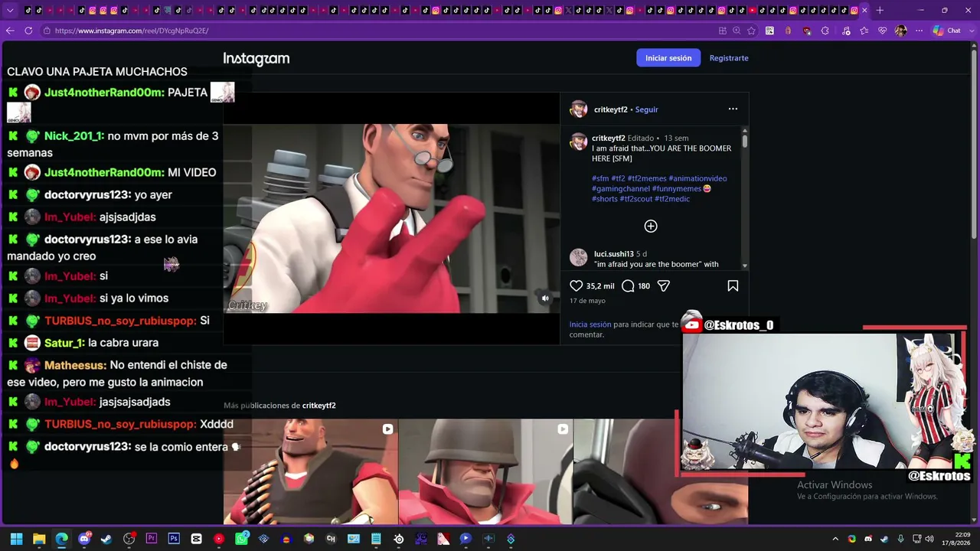980x551 pixels.
Task: Go back with the browser back arrow
Action: click(10, 31)
